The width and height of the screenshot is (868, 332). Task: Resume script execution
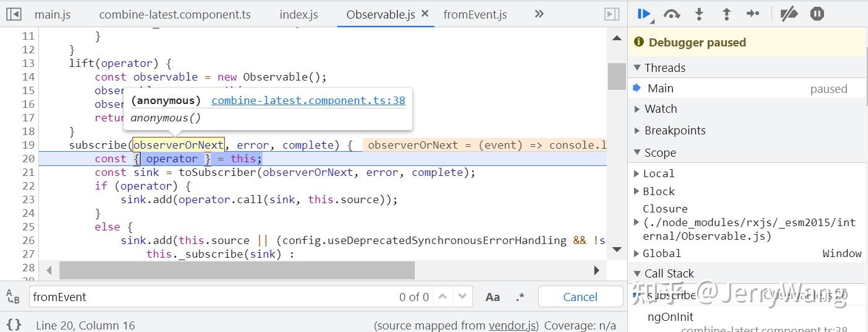click(x=644, y=14)
